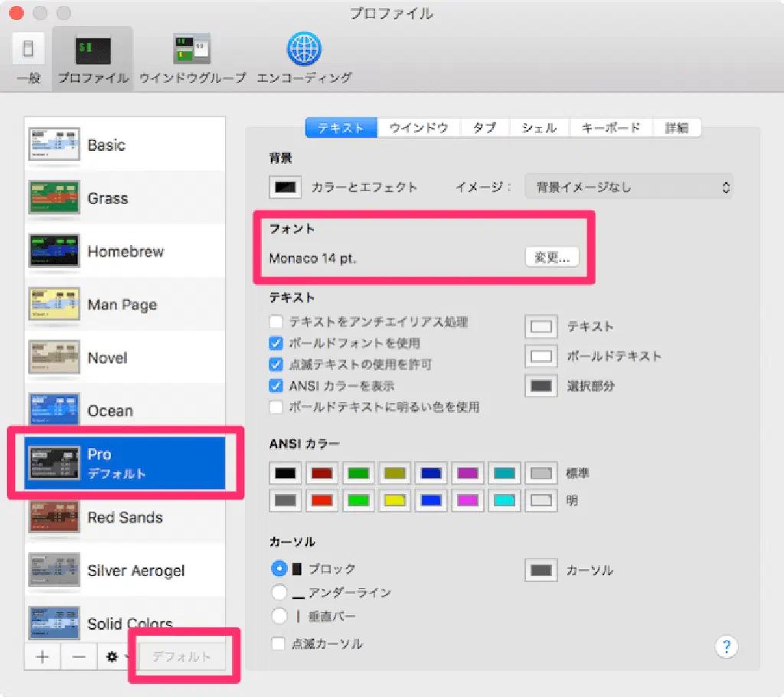Select the Homebrew profile thumbnail
The width and height of the screenshot is (784, 697).
click(54, 251)
